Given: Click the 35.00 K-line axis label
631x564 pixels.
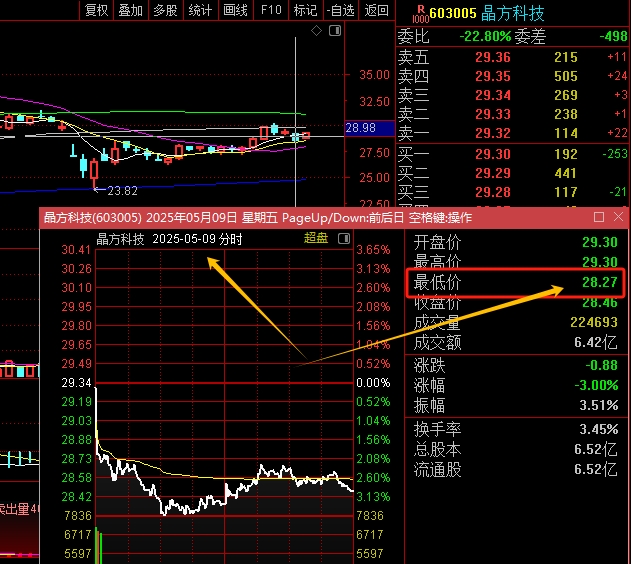Looking at the screenshot, I should [374, 75].
